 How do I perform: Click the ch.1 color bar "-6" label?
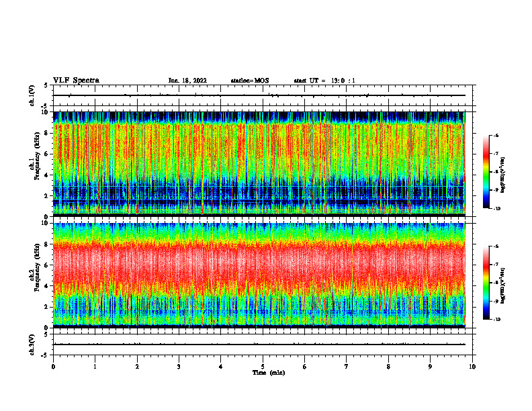point(495,135)
